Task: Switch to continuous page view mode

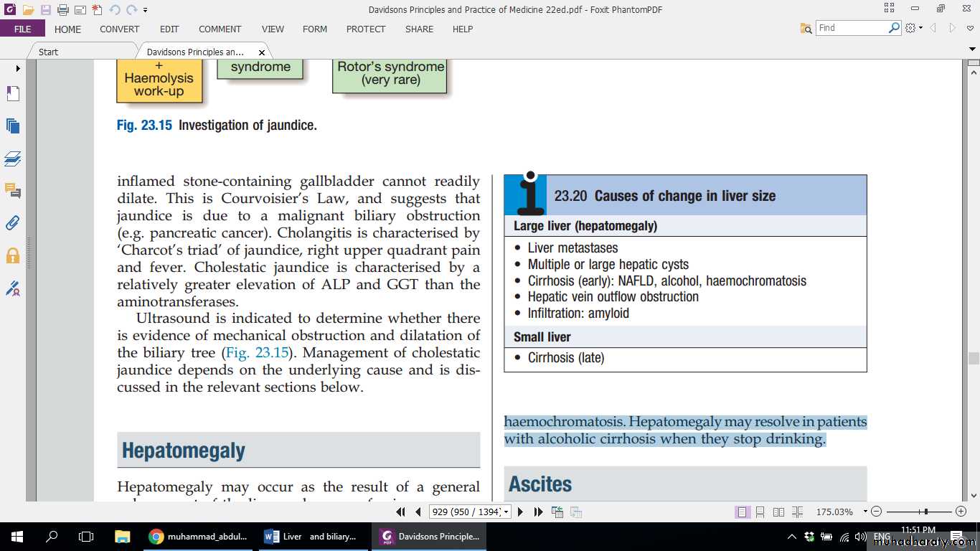Action: (x=760, y=512)
